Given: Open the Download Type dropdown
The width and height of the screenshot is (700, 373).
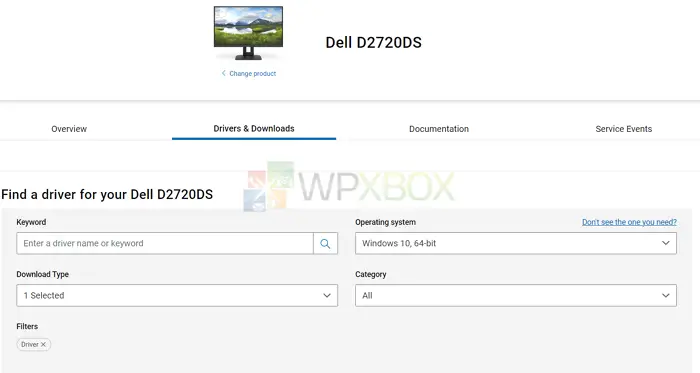Looking at the screenshot, I should click(x=177, y=295).
